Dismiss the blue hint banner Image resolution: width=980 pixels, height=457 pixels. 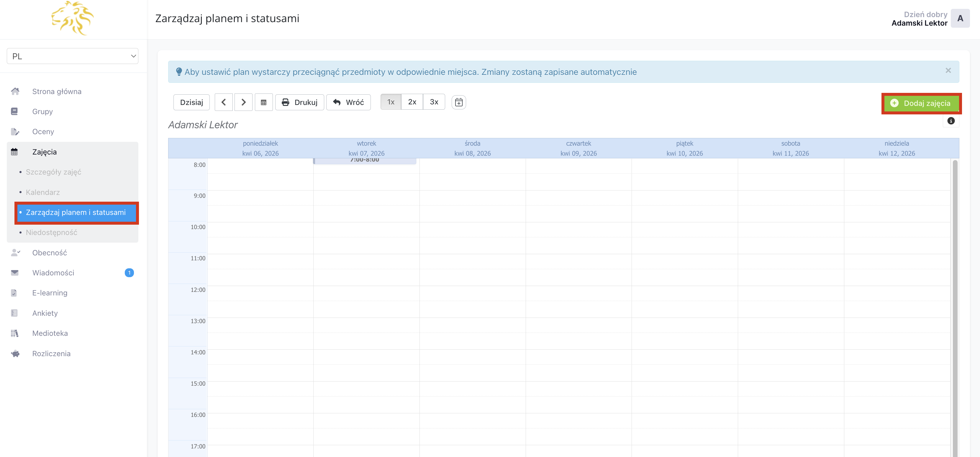(x=948, y=71)
